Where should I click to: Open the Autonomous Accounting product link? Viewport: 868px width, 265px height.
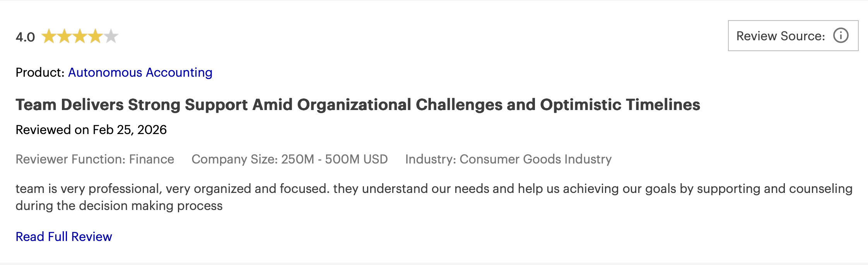point(140,72)
